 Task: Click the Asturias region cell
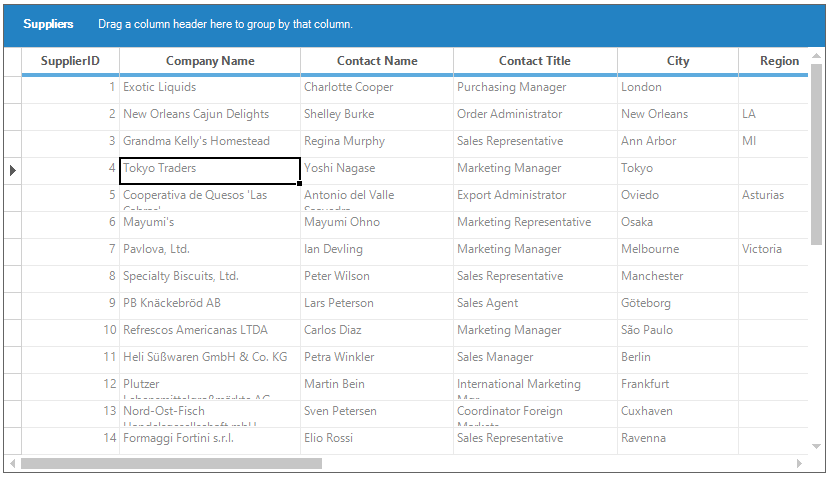point(773,198)
